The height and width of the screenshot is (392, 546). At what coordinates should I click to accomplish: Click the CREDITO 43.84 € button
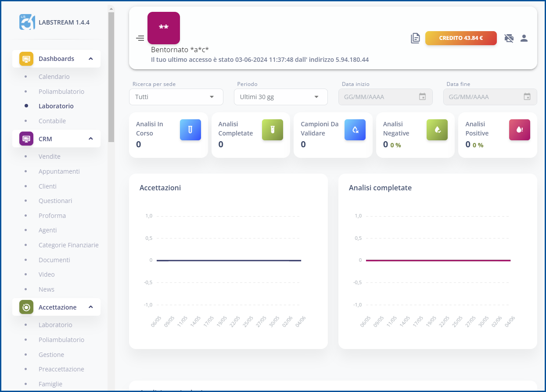tap(460, 38)
